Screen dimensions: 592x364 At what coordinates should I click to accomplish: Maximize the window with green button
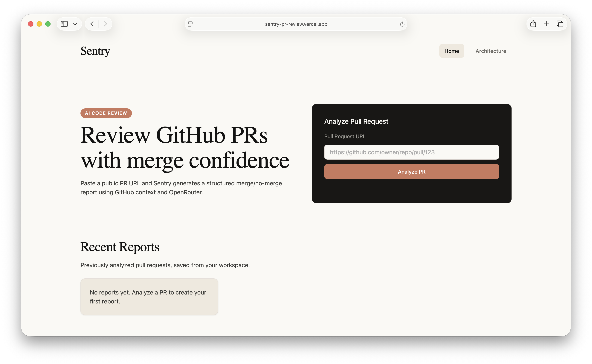click(48, 24)
